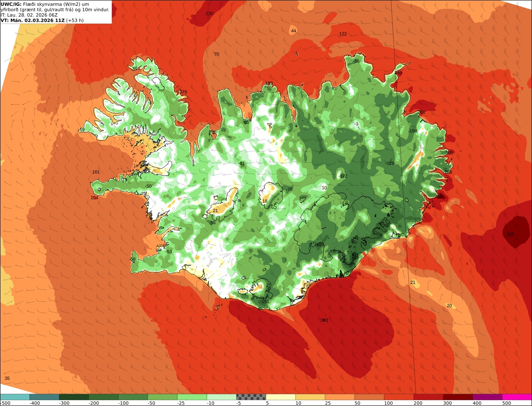Click the dark green -300 to -200 legend swatch
Image resolution: width=532 pixels, height=406 pixels.
[x=74, y=397]
